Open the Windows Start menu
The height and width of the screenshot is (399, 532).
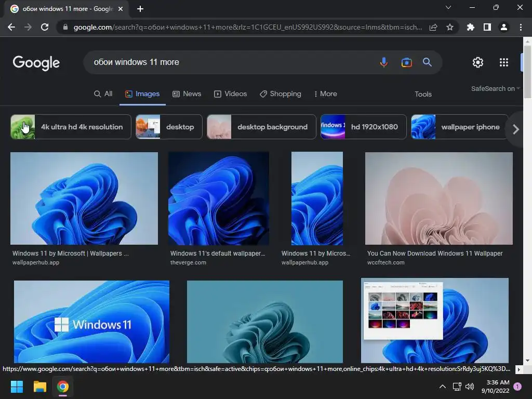click(x=17, y=387)
